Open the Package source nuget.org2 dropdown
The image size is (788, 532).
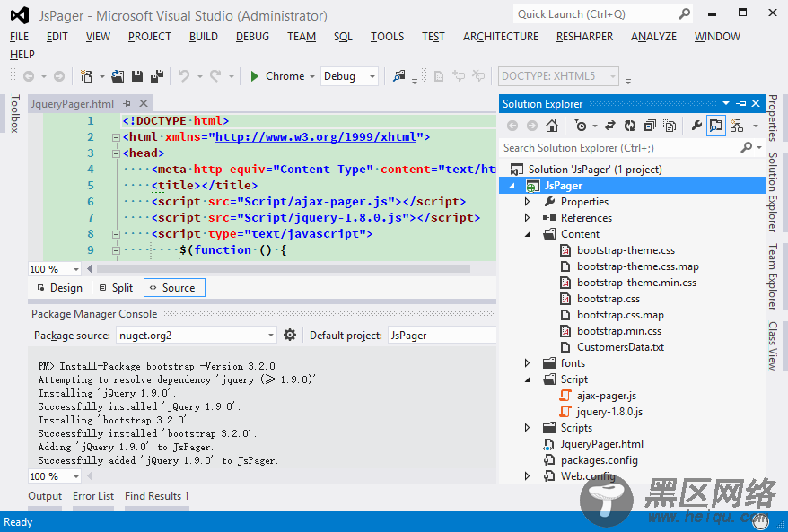271,335
